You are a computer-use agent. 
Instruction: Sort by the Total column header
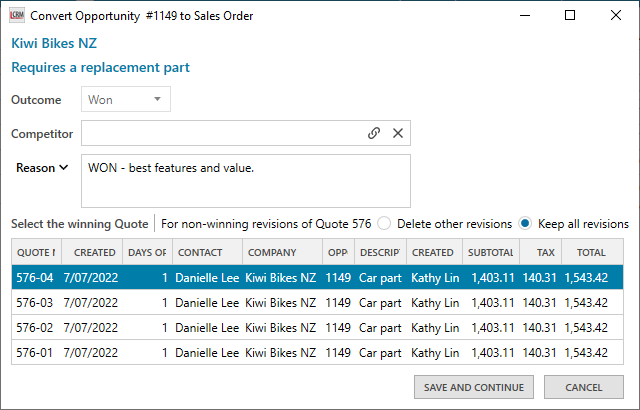(590, 252)
